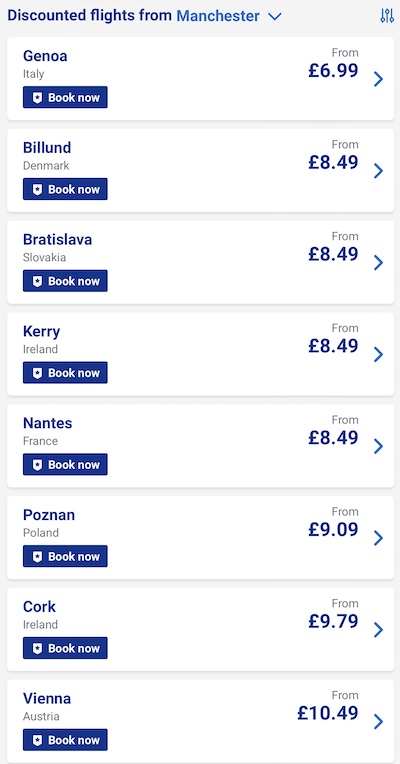The height and width of the screenshot is (764, 400).
Task: Book now for Cork, Ireland
Action: coord(65,649)
